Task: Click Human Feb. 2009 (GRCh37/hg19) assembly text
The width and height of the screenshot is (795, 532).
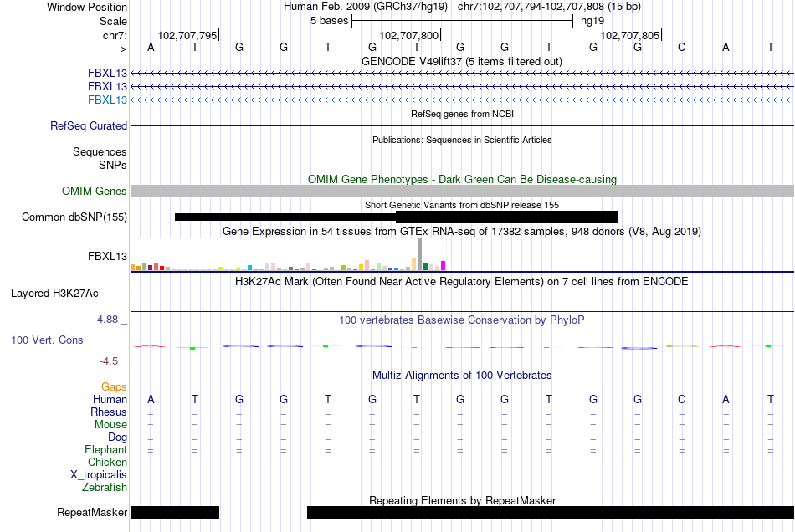Action: point(366,7)
